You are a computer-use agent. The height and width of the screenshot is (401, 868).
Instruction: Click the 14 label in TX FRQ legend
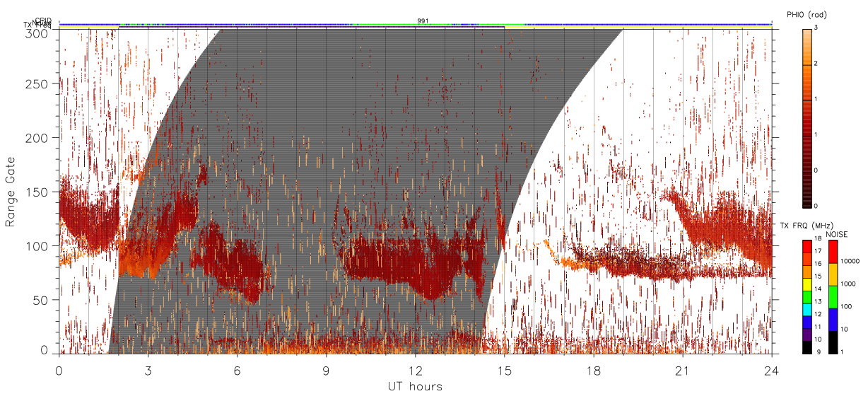tap(818, 289)
